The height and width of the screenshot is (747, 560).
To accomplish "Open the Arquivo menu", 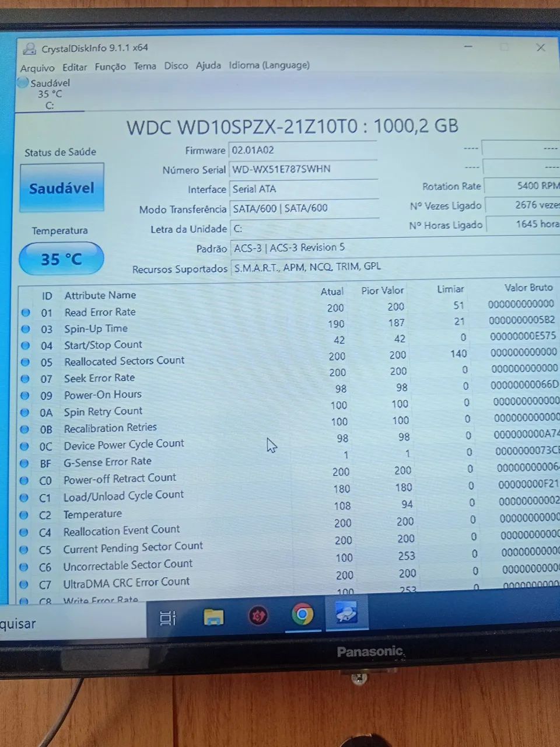I will [x=37, y=68].
